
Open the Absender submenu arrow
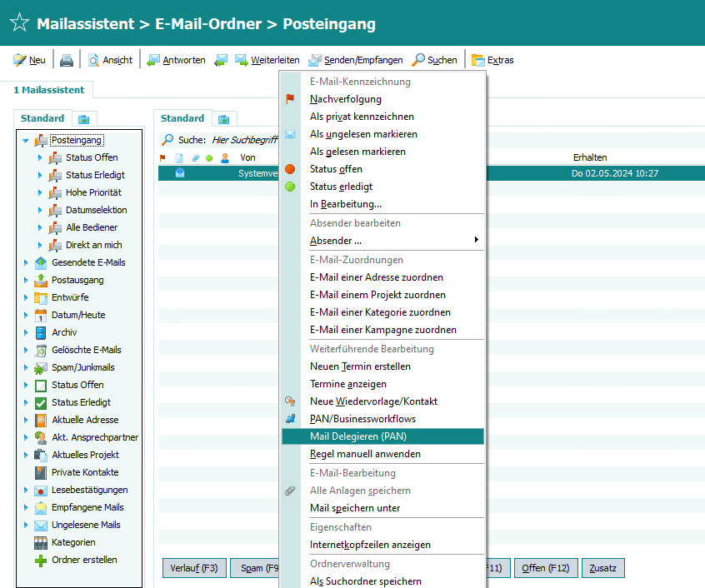click(477, 241)
